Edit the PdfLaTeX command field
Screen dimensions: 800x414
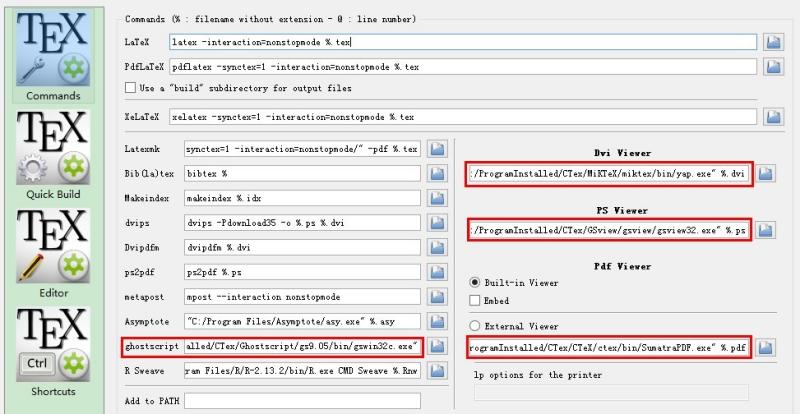[463, 66]
